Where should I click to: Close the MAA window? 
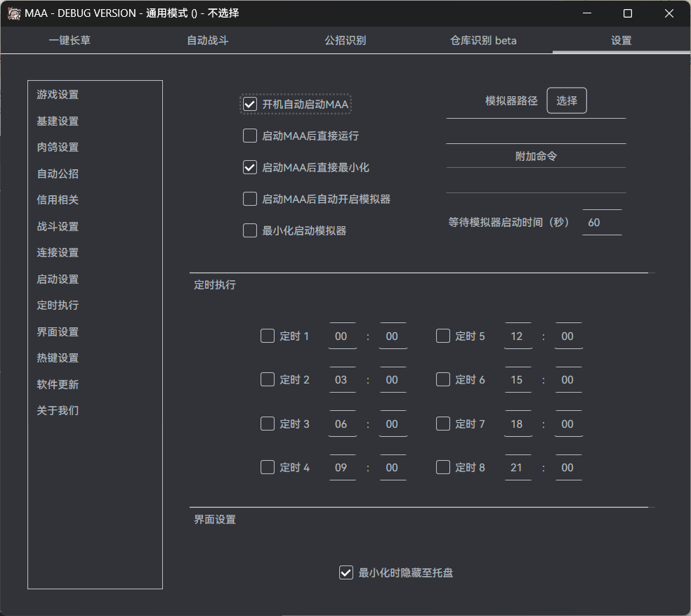[x=669, y=13]
